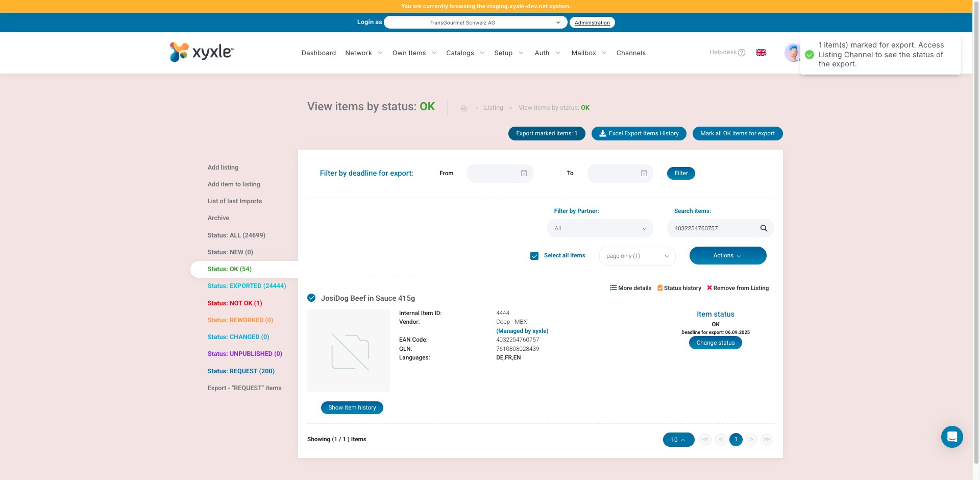Expand the Setup menu

coord(509,53)
